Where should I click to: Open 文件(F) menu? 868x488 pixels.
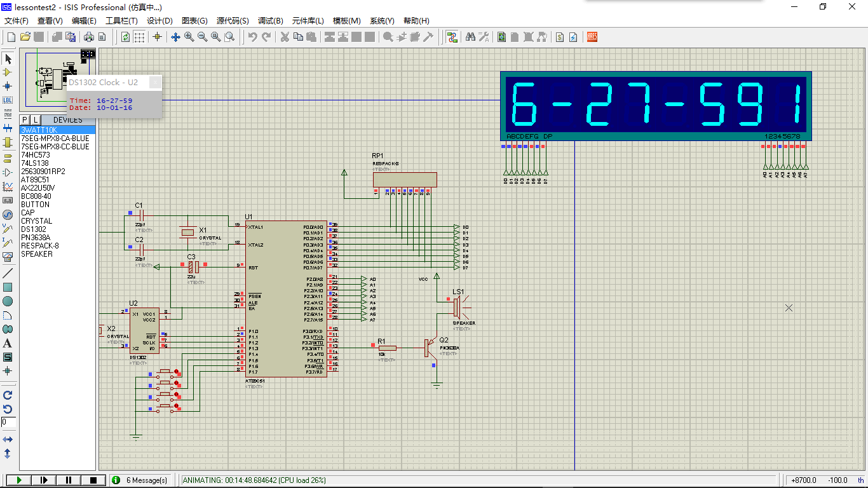17,21
